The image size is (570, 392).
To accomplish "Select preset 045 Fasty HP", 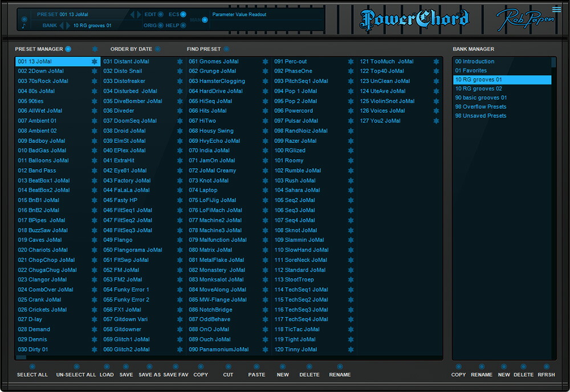I will [120, 200].
